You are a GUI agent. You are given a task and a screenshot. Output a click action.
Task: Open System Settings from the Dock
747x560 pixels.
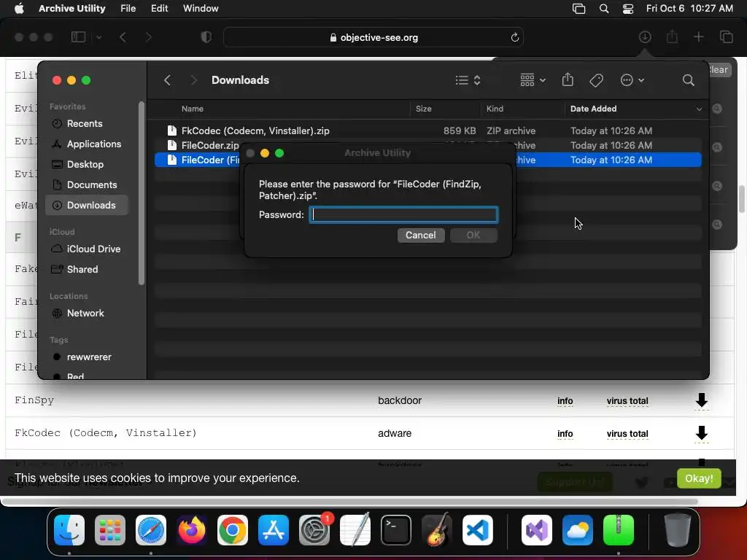coord(314,530)
